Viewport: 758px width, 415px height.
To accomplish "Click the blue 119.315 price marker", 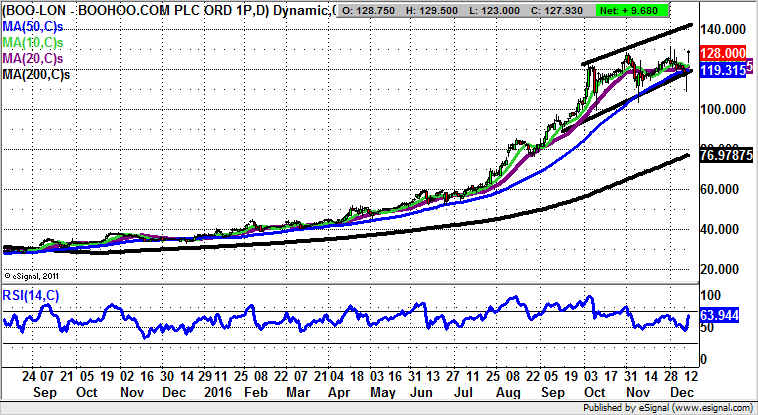I will [722, 72].
